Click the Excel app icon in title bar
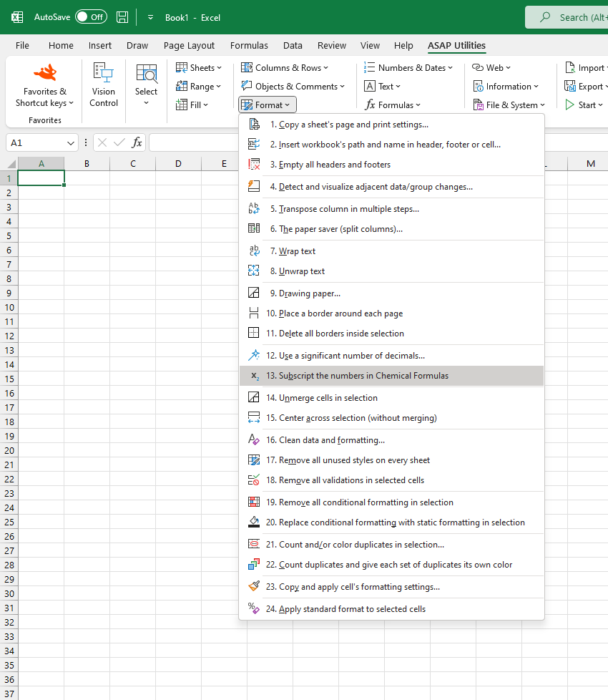The width and height of the screenshot is (608, 700). (17, 17)
